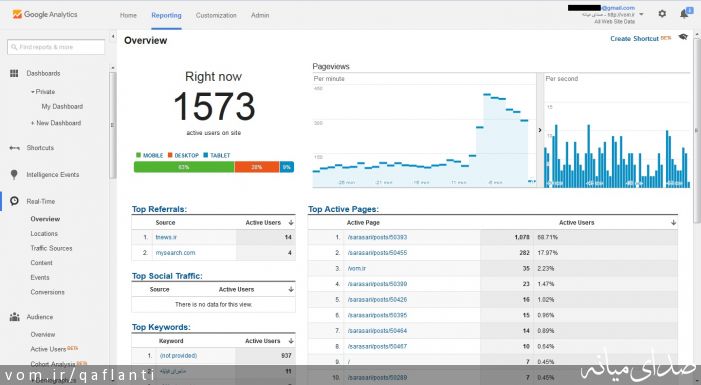Open the Admin tab
Image resolution: width=701 pixels, height=385 pixels.
click(260, 15)
